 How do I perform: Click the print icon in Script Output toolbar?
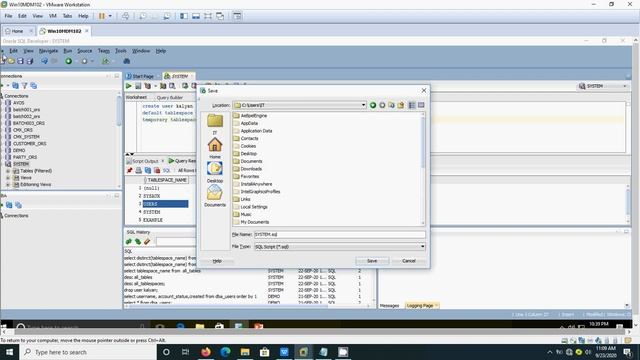[x=138, y=170]
